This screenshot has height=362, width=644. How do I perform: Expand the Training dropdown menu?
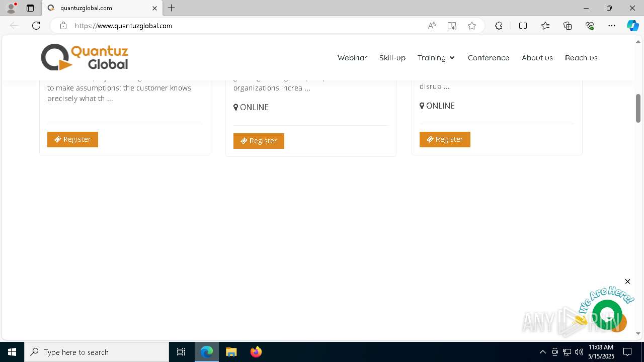[x=436, y=58]
